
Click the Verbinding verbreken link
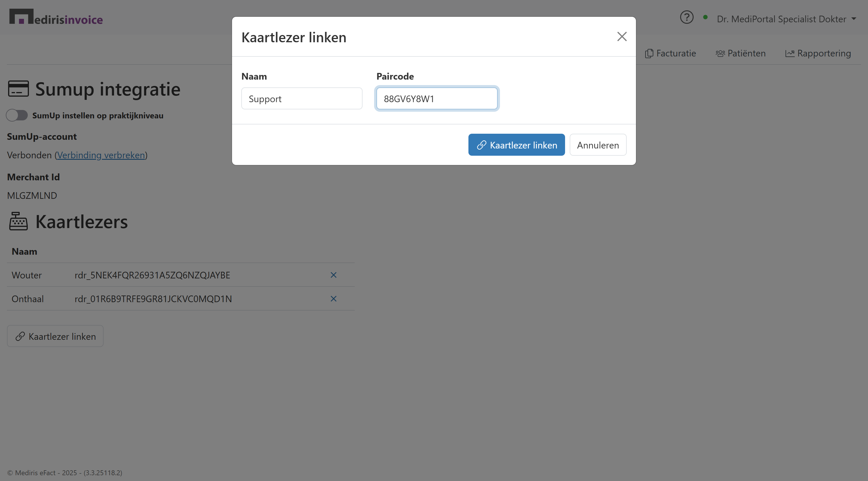pyautogui.click(x=101, y=155)
